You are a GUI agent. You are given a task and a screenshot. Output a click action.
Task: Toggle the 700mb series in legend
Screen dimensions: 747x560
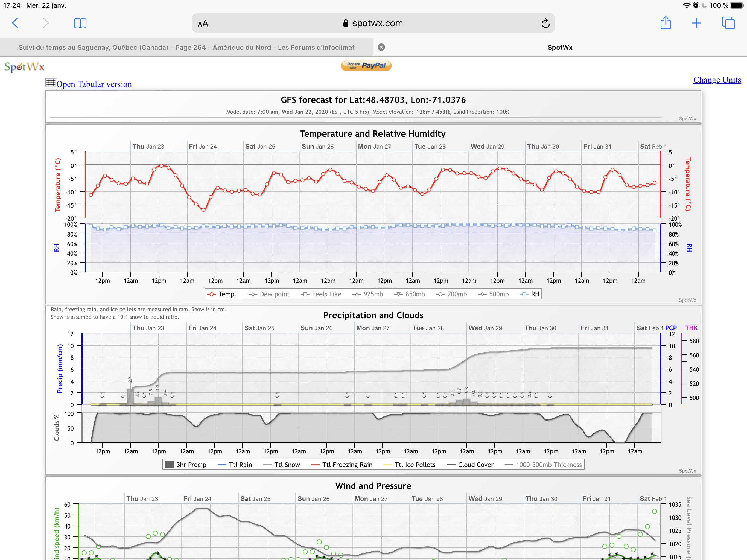point(451,294)
